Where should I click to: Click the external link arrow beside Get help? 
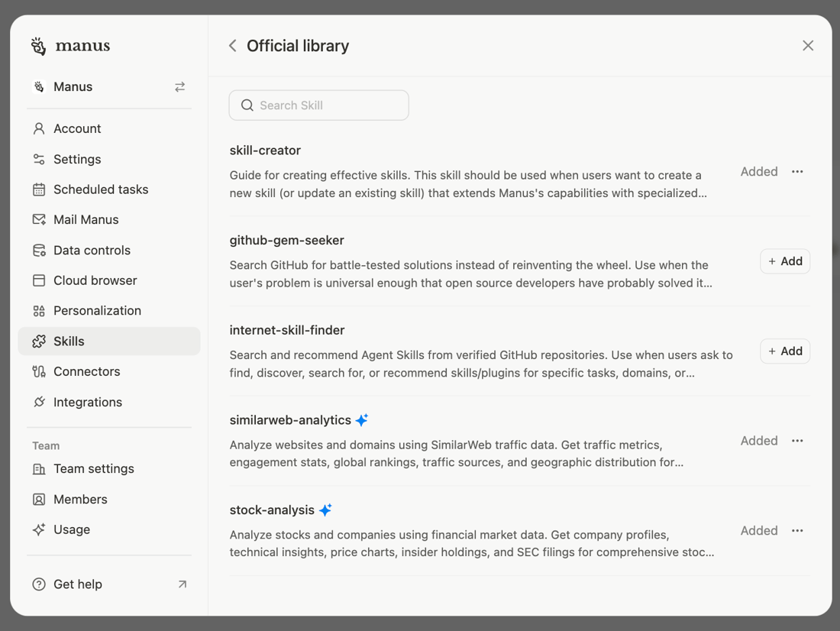pyautogui.click(x=183, y=584)
